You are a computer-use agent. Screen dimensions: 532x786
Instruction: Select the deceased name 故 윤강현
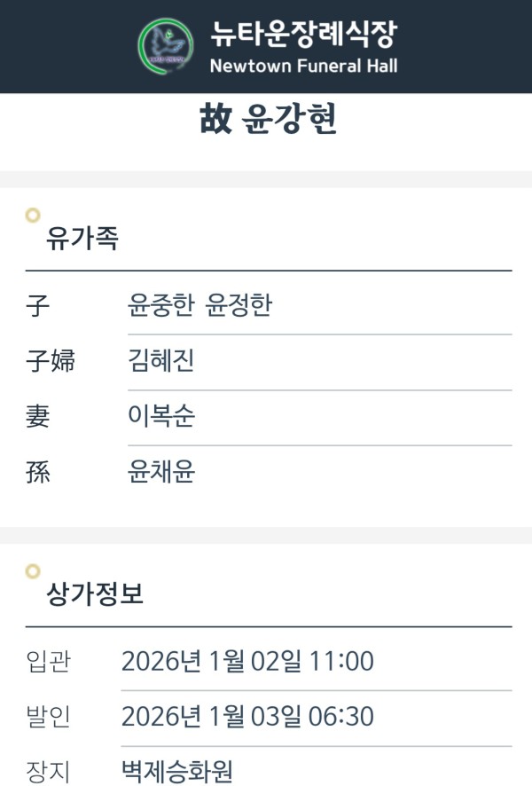pos(268,120)
